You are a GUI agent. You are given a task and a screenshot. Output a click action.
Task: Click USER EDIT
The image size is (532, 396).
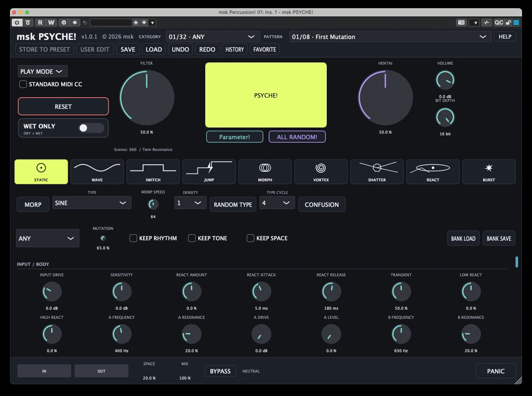[x=95, y=49]
